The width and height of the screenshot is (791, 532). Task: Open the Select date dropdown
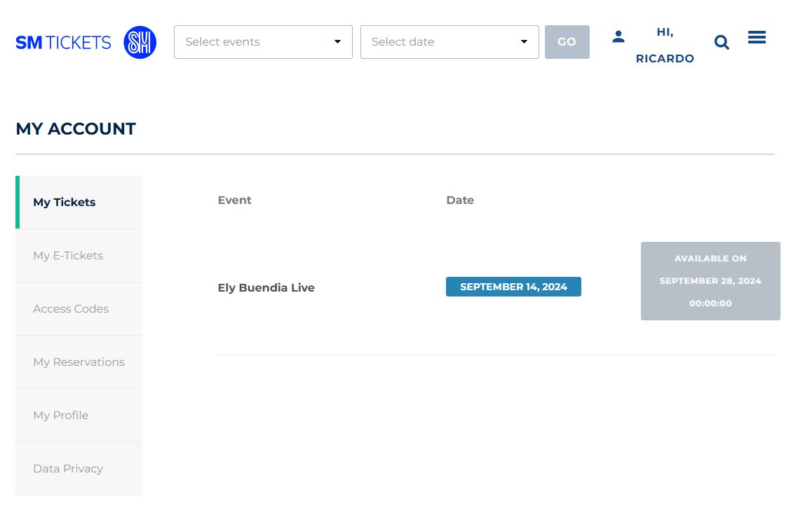(449, 42)
